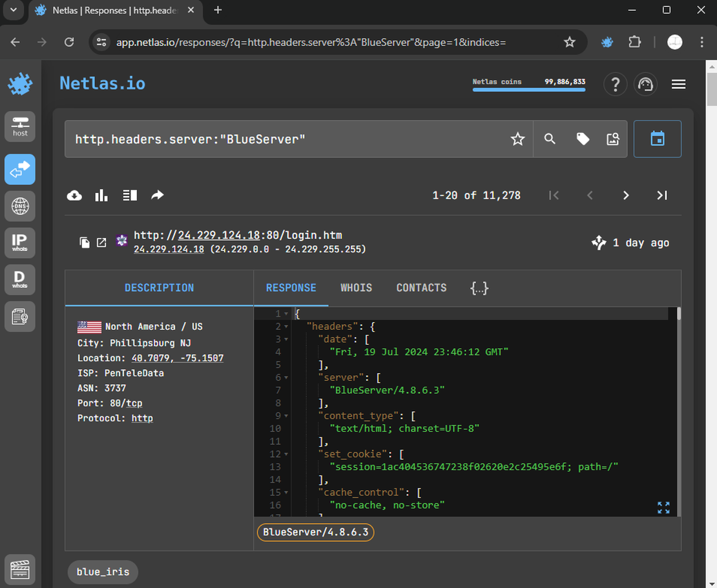Switch to the WHOIS tab
Screen dimensions: 717x588
tap(356, 288)
